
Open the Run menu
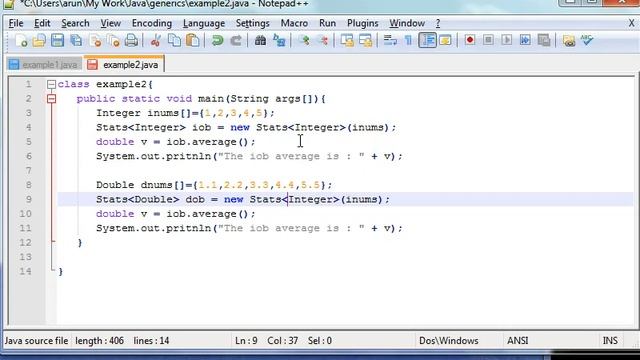327,23
